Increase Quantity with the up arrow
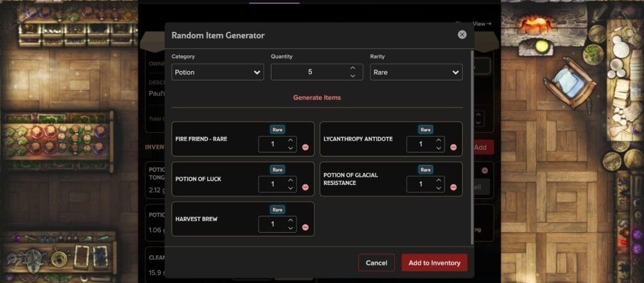 click(x=352, y=68)
